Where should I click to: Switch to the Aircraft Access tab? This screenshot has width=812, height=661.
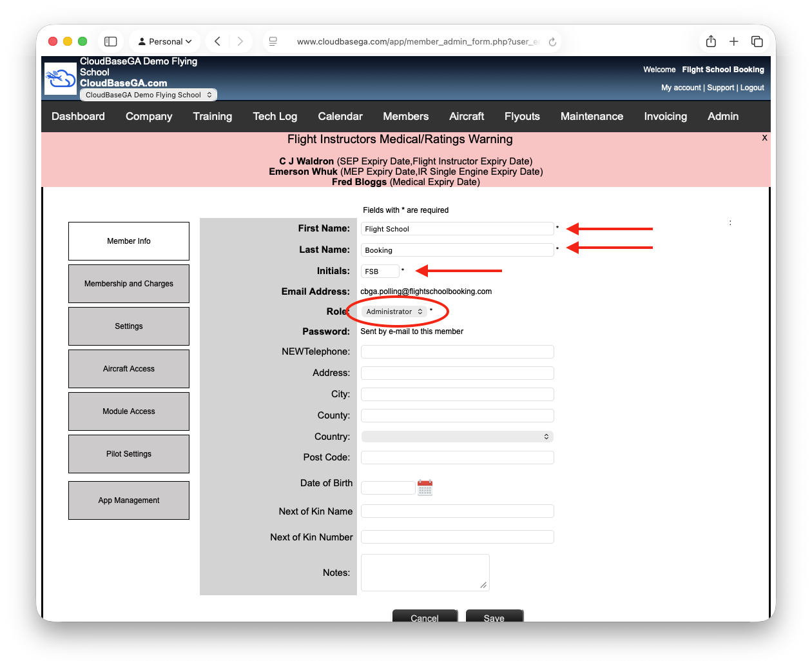coord(129,369)
